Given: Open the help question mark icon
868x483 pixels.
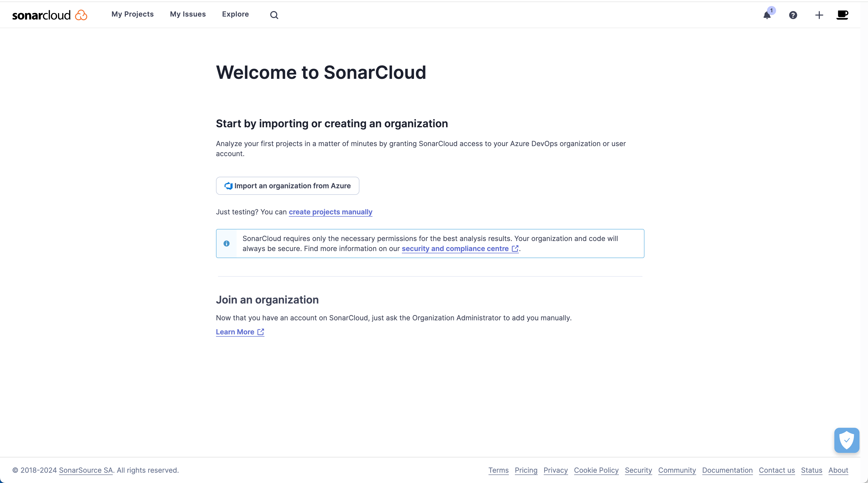Looking at the screenshot, I should tap(793, 15).
